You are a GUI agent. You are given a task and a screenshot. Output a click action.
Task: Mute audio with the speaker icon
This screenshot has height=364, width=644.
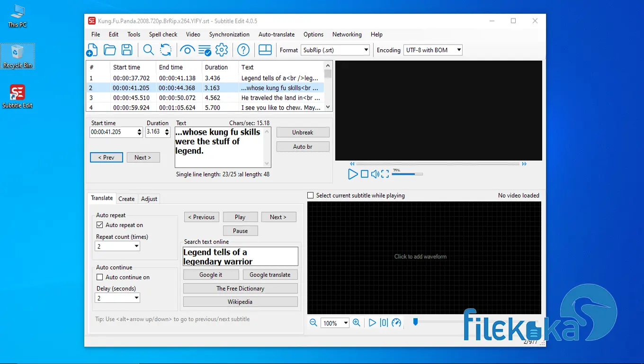pyautogui.click(x=375, y=174)
